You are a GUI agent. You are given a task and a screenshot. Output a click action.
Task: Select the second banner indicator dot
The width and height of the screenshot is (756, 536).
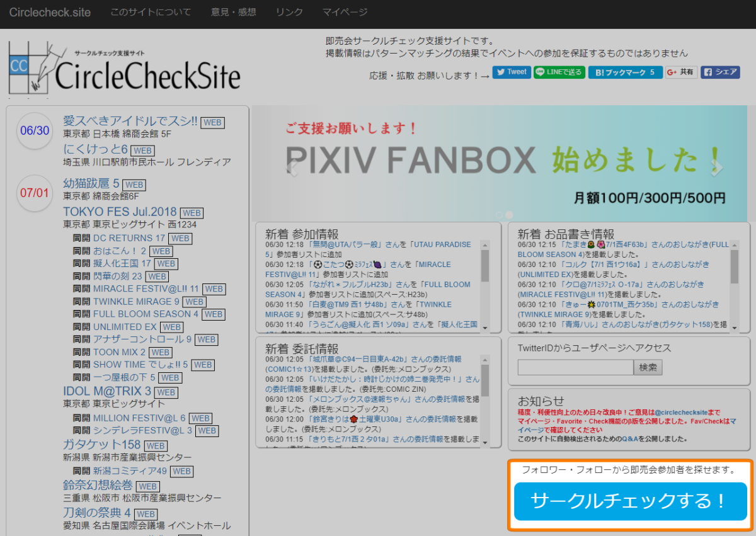coord(509,215)
